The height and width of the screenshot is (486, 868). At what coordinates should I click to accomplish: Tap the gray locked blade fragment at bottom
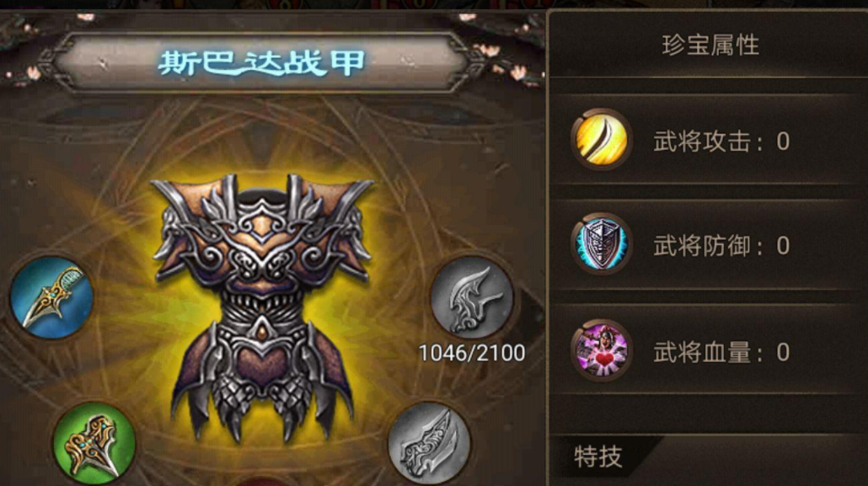(429, 444)
